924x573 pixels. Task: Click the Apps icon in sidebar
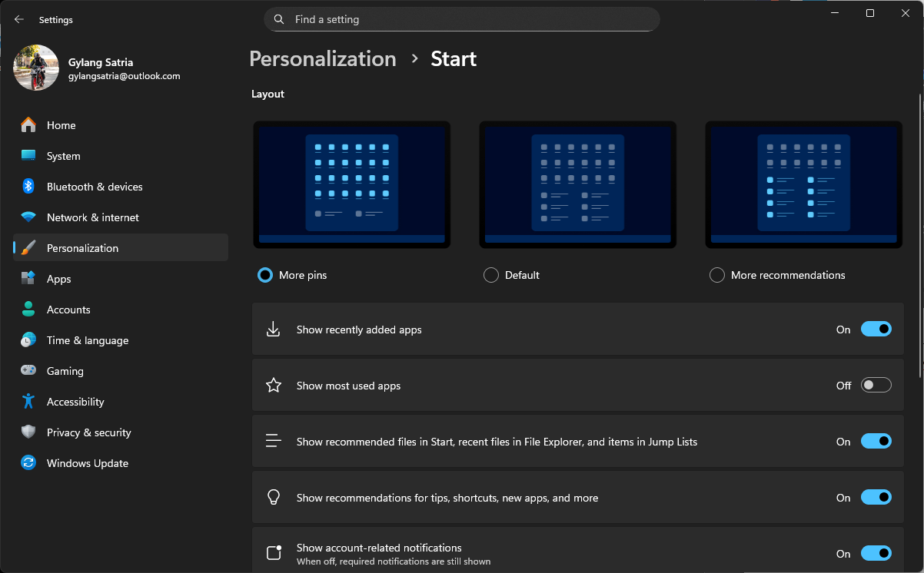click(28, 279)
